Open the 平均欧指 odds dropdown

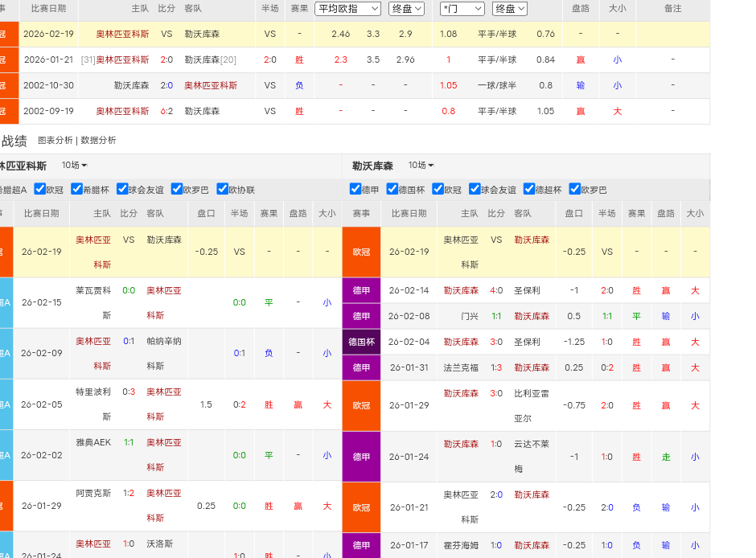point(347,9)
